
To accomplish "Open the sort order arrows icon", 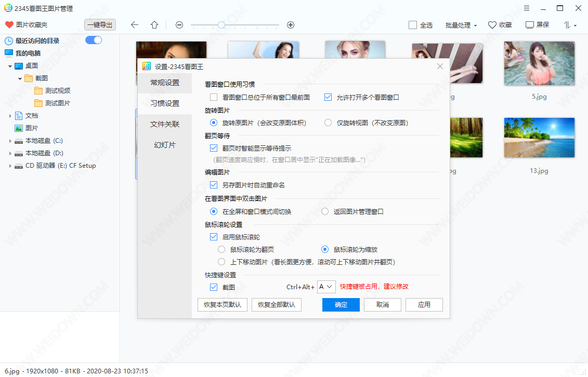I will (567, 25).
